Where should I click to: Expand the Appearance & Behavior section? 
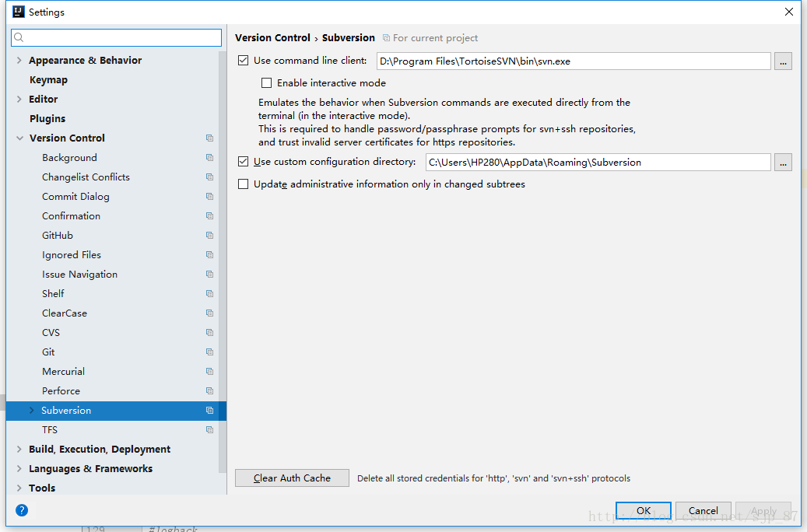19,60
